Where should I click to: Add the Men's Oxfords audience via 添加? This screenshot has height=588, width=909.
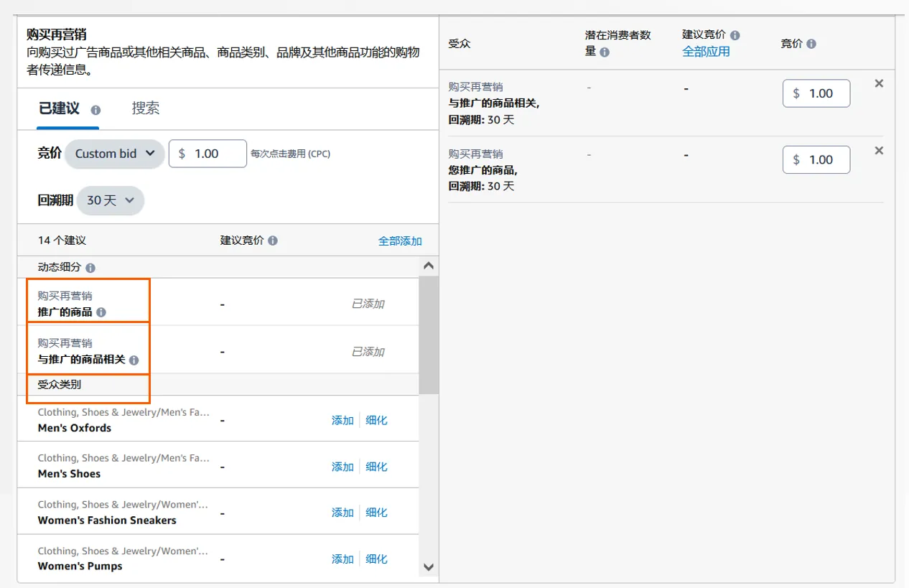click(x=342, y=420)
